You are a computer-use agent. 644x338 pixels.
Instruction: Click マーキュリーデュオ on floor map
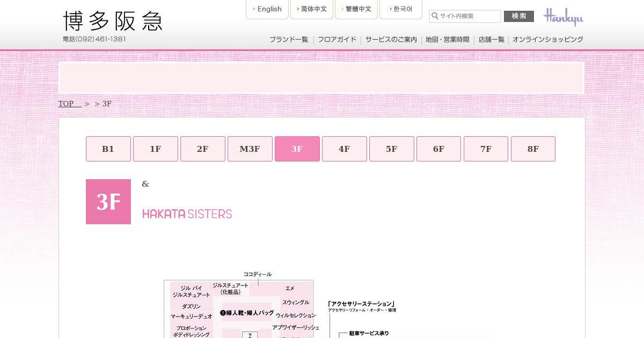point(191,317)
